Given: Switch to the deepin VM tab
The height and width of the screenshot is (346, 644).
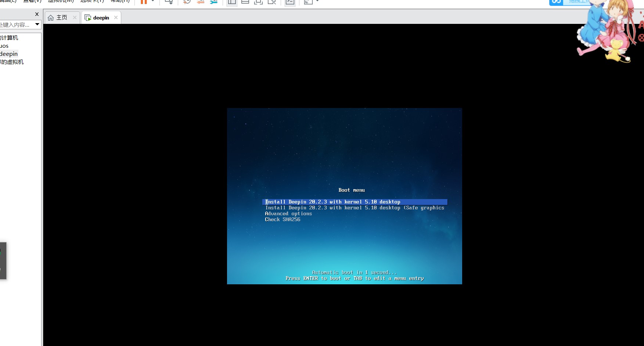Looking at the screenshot, I should pos(101,18).
